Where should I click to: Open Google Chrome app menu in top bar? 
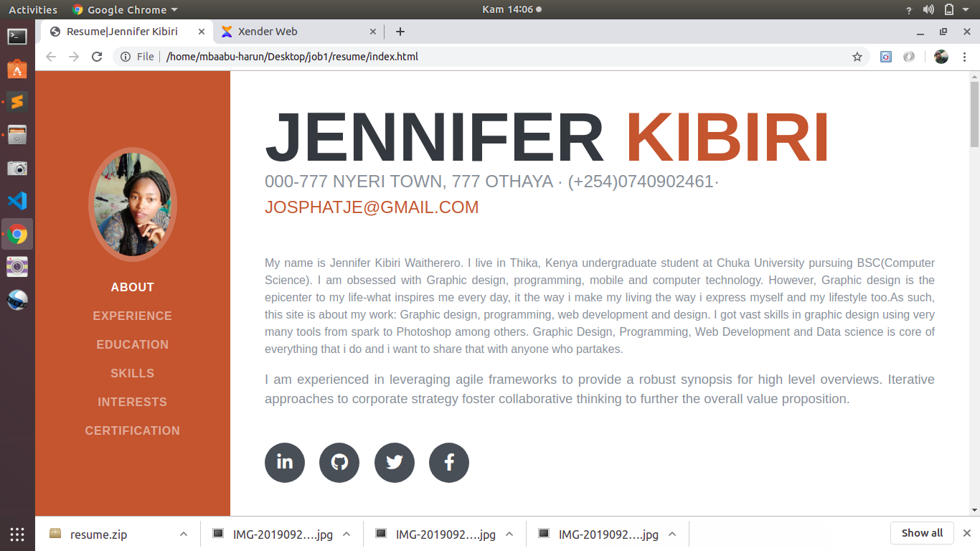(125, 10)
